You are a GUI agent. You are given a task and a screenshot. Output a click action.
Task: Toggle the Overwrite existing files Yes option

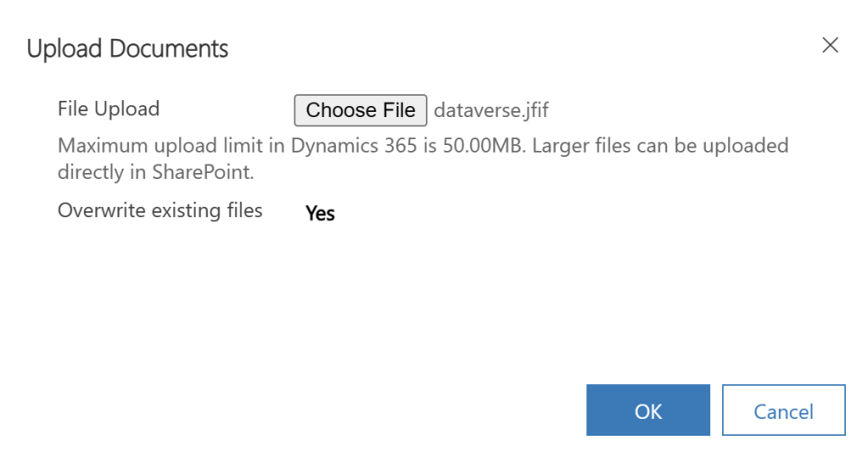tap(320, 214)
